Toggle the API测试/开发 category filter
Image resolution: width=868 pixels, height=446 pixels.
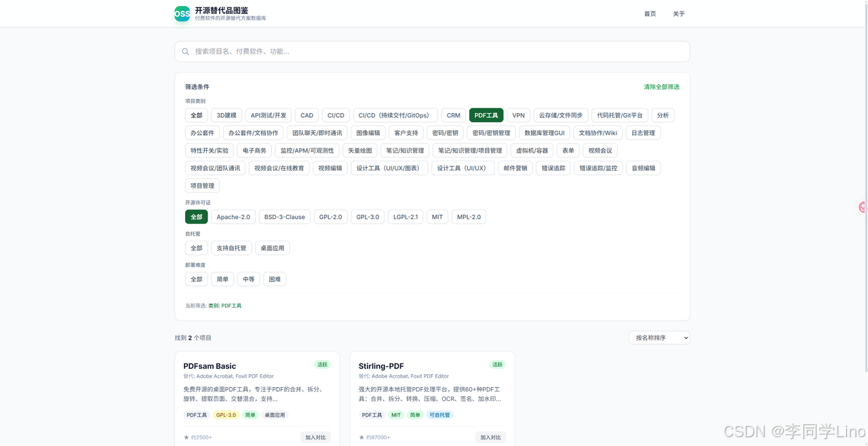pos(269,115)
